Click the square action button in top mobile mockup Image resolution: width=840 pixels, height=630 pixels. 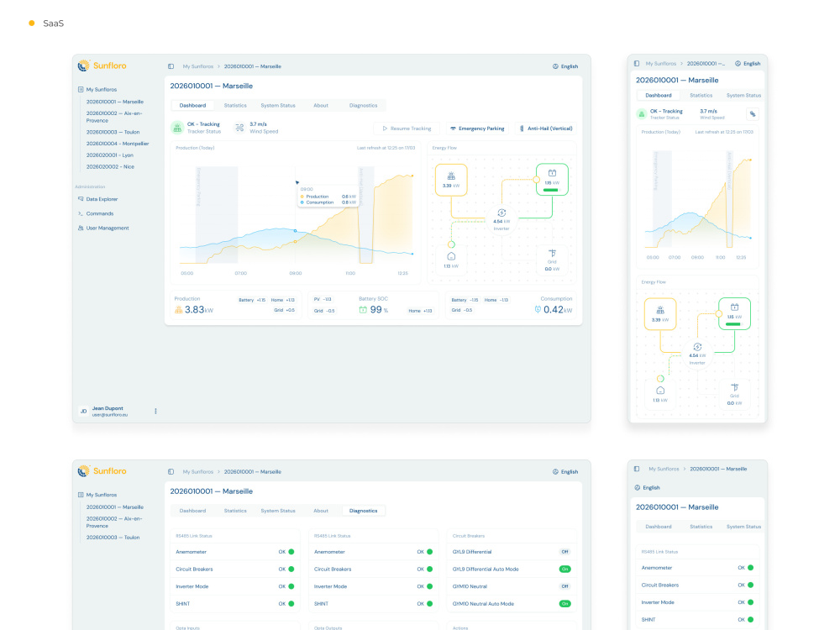point(752,113)
